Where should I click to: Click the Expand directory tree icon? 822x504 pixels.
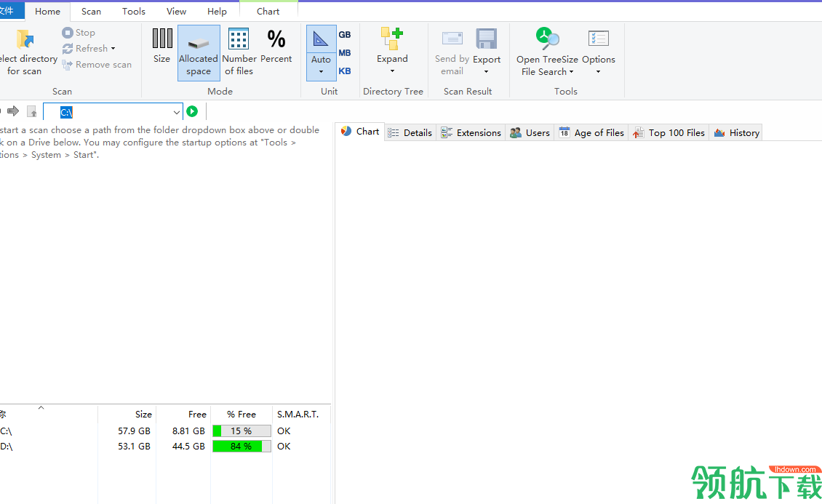[391, 39]
